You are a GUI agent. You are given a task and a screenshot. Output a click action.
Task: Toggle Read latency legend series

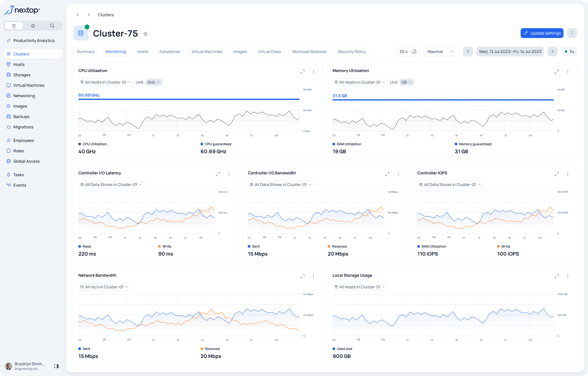click(x=85, y=246)
